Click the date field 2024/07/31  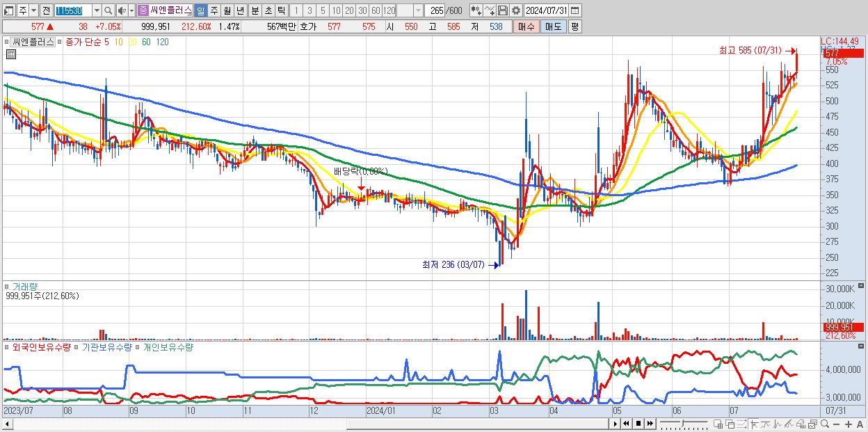(546, 11)
